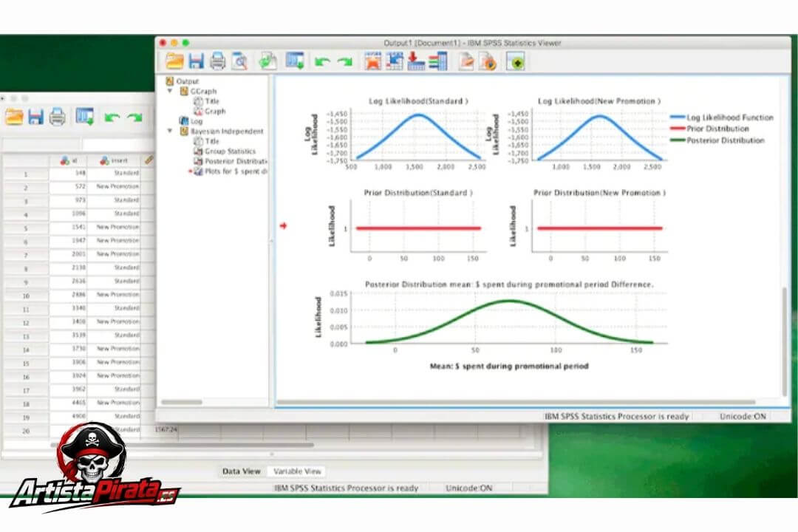Recall recent dialogs in Data Editor toolbar
This screenshot has height=532, width=798.
click(x=84, y=117)
